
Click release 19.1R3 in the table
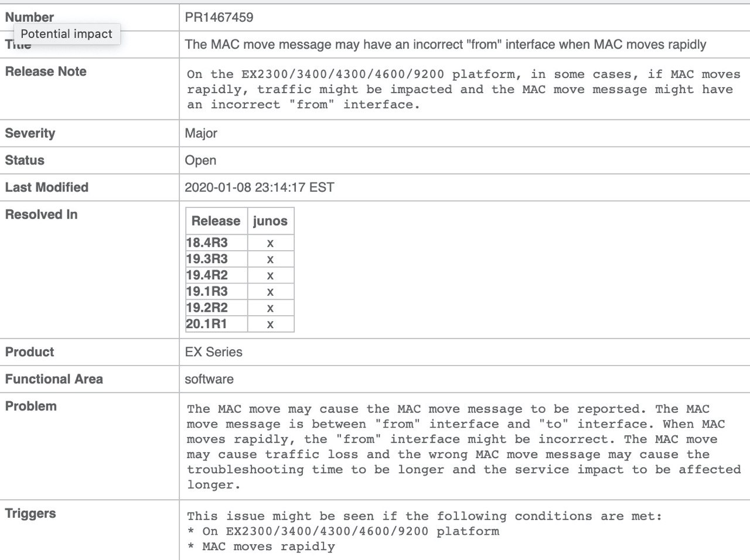207,291
